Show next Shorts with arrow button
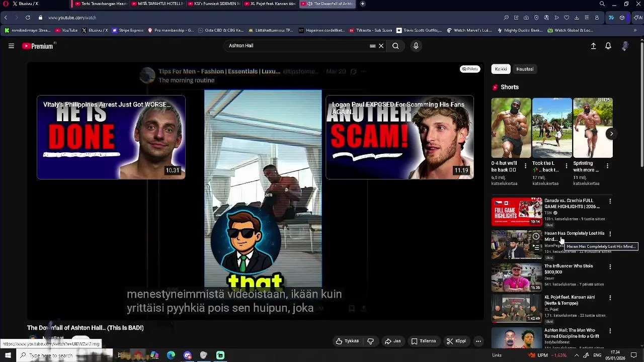This screenshot has height=362, width=644. [611, 134]
